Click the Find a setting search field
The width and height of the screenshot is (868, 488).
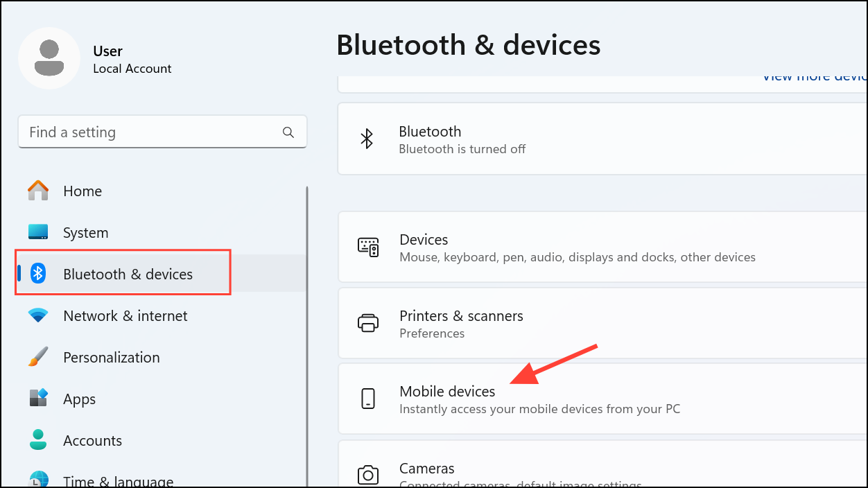139,132
